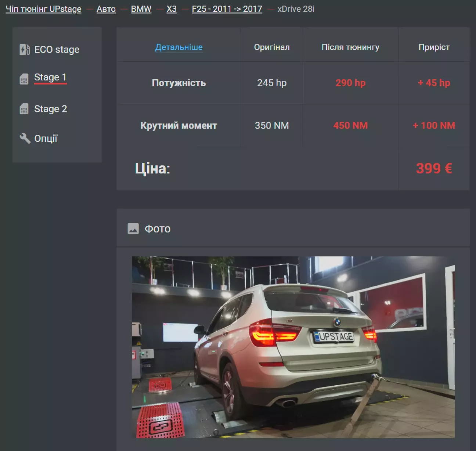The width and height of the screenshot is (476, 451).
Task: Open the F25 - 2011 -> 2017 breadcrumb
Action: click(x=227, y=9)
